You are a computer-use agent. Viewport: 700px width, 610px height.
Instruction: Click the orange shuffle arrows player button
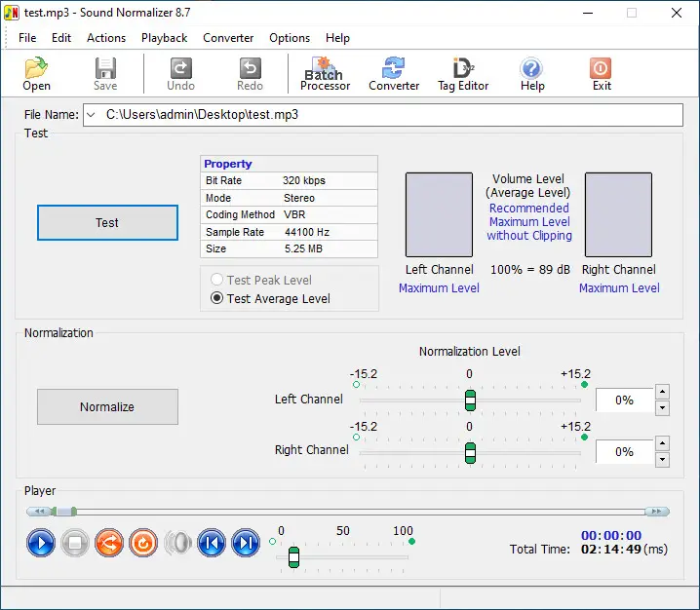pos(109,543)
